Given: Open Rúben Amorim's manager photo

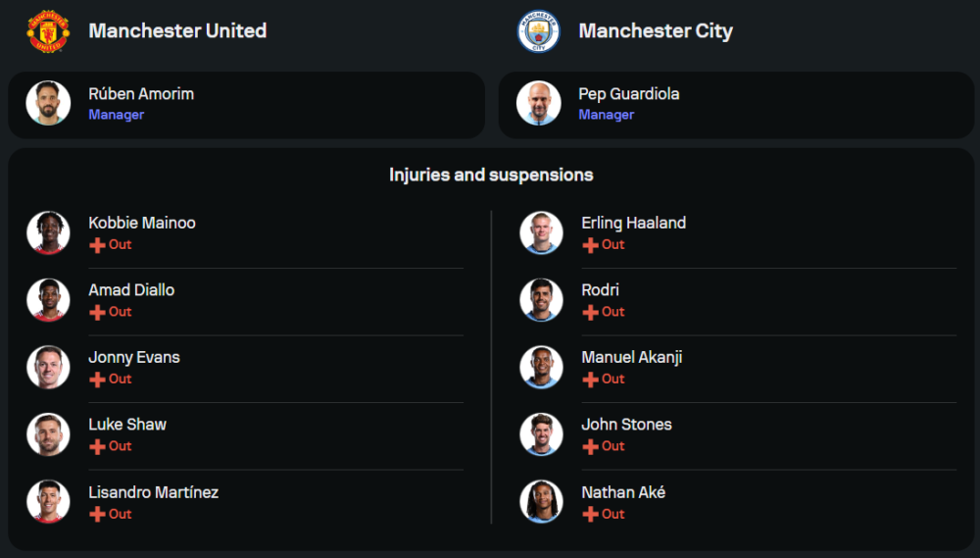Looking at the screenshot, I should [48, 103].
